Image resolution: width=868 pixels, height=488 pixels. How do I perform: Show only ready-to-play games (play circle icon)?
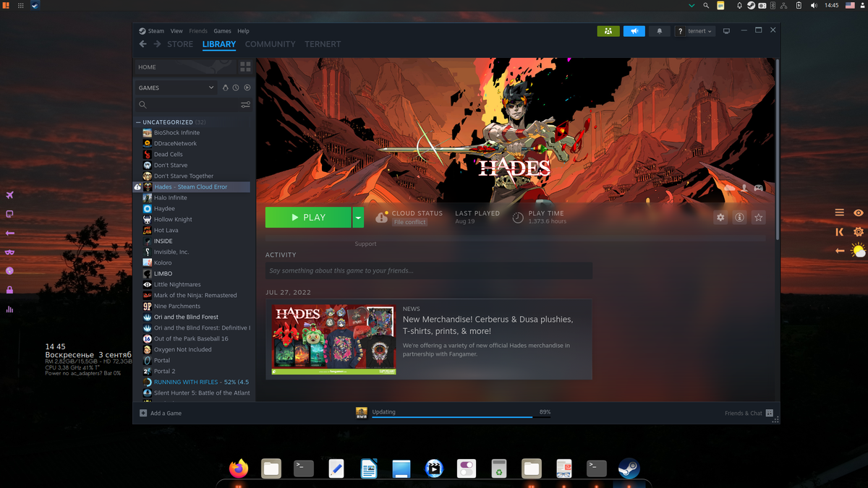247,87
